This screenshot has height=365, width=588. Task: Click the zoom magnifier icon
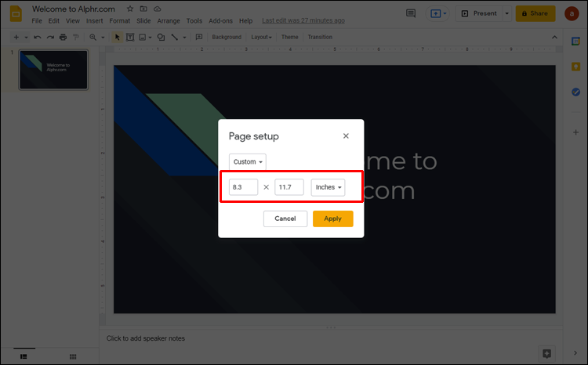tap(93, 37)
